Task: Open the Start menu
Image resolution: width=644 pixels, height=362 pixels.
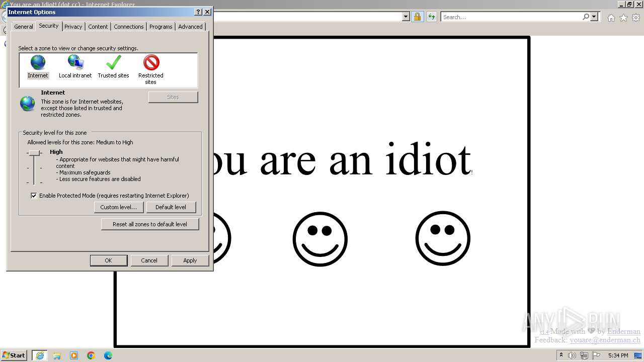Action: [x=14, y=355]
